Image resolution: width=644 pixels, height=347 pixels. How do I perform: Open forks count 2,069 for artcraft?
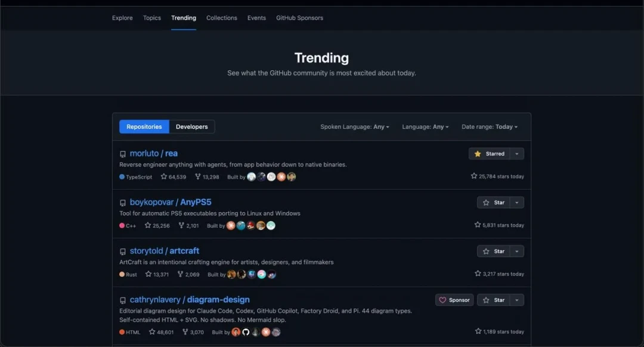[x=188, y=274]
